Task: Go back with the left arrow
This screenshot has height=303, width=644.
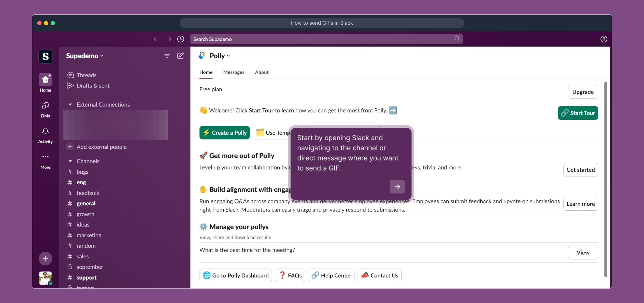Action: (x=156, y=39)
